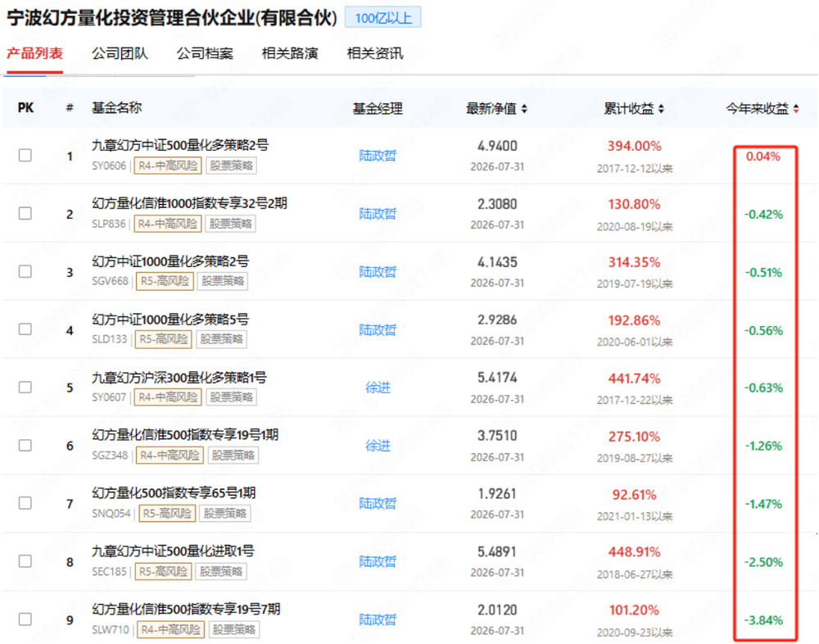
Task: Click 股票策略 tag of SLW710
Action: pyautogui.click(x=234, y=629)
